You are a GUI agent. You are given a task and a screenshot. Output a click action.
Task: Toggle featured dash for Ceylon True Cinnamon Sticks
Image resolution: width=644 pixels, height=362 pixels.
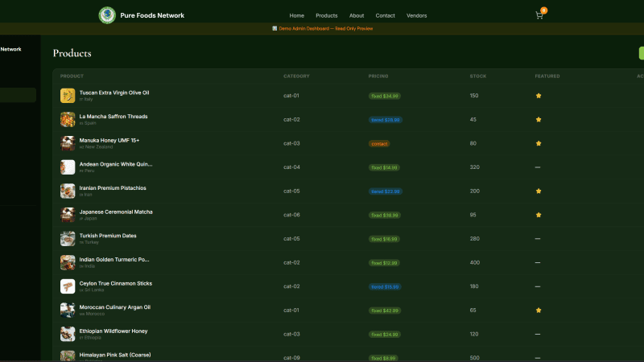click(x=538, y=286)
